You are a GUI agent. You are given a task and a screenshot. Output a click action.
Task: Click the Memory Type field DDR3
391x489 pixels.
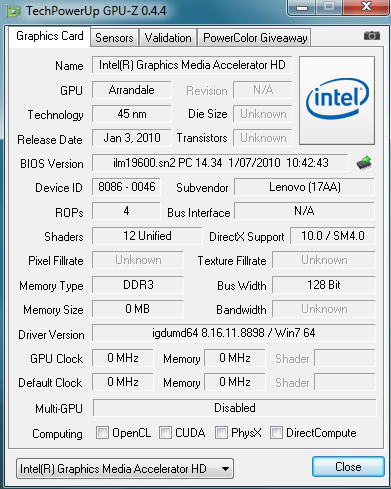(138, 285)
